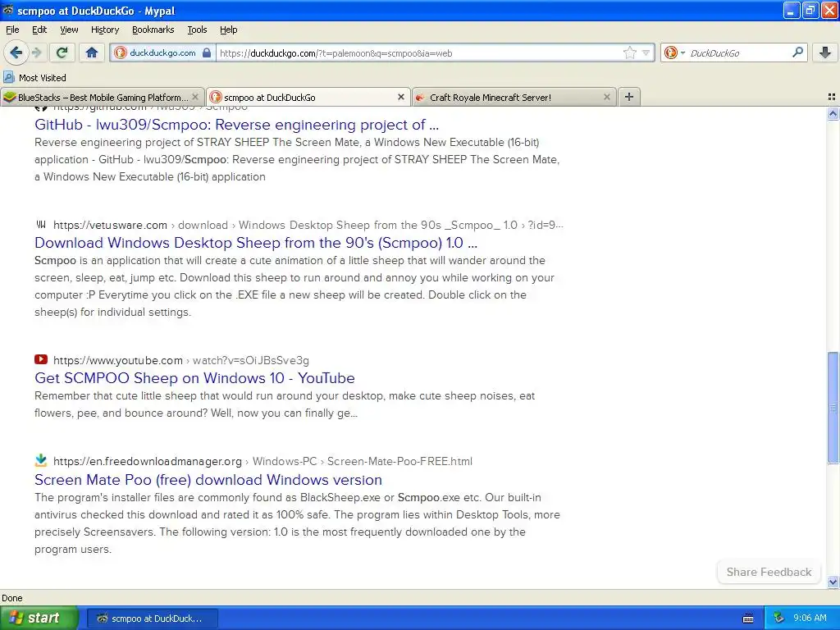The image size is (840, 630).
Task: Open the Help menu
Action: click(228, 30)
